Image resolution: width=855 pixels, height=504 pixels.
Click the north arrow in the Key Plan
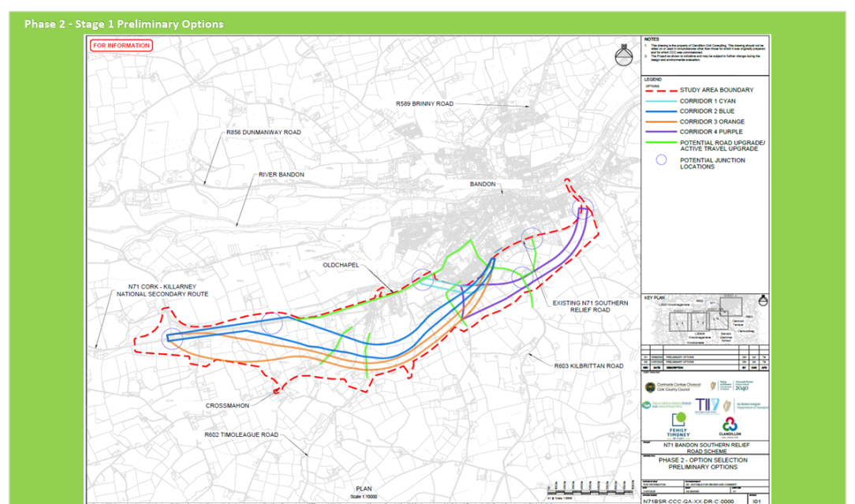pos(764,301)
